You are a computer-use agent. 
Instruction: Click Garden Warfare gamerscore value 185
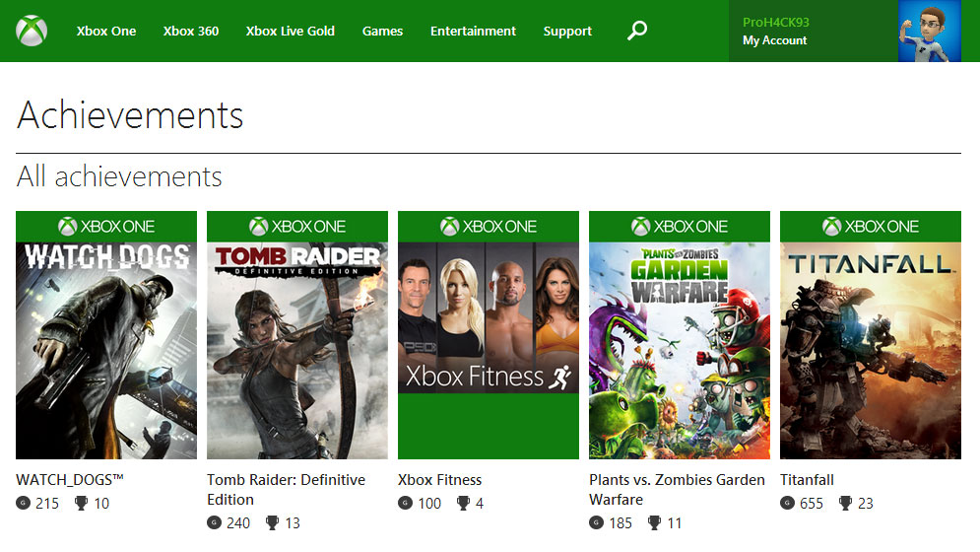coord(621,523)
